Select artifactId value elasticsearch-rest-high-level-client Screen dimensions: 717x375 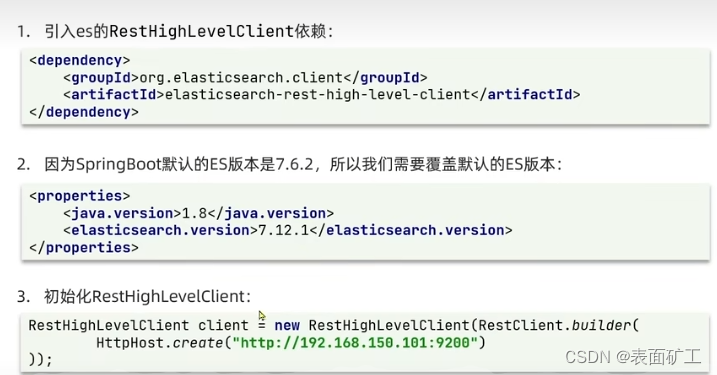coord(317,95)
